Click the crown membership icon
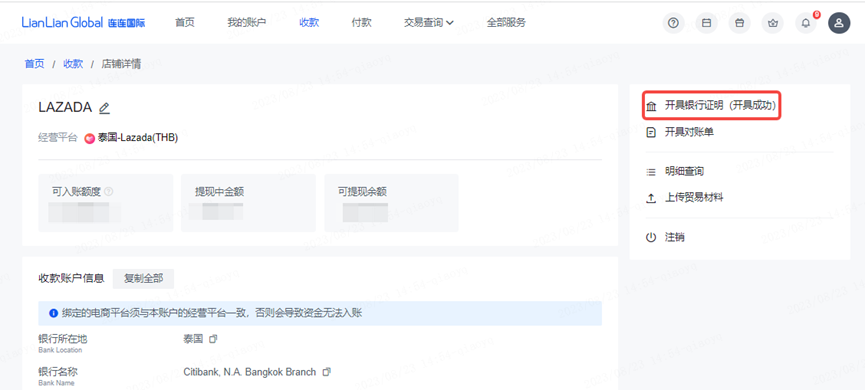This screenshot has height=390, width=865. pos(772,23)
